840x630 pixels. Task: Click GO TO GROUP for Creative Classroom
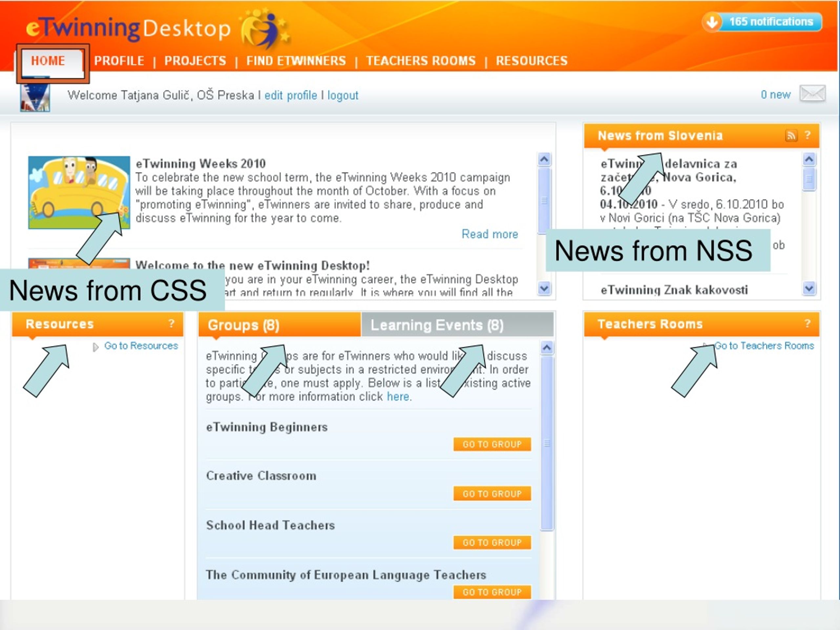492,493
